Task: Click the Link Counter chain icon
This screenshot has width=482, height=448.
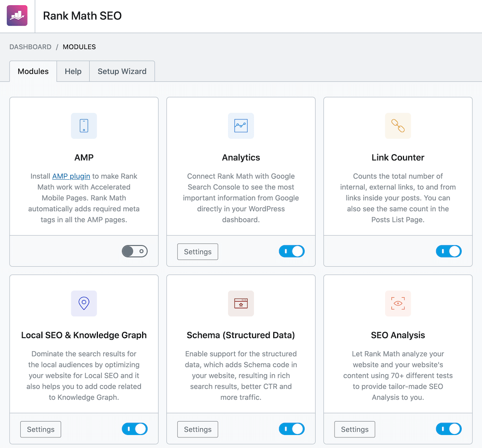Action: coord(398,126)
